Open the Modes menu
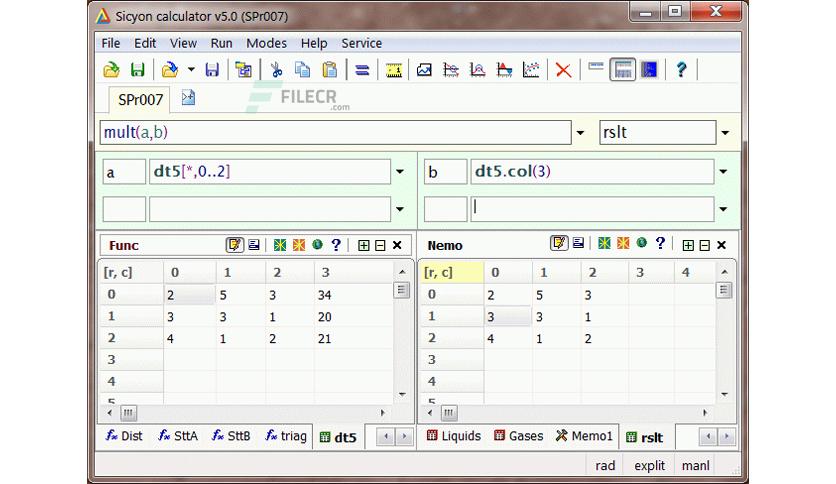 click(266, 43)
